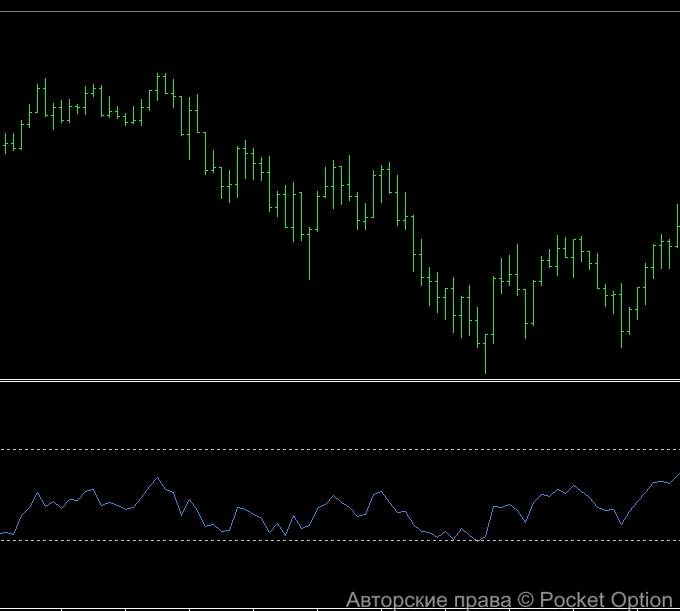Image resolution: width=680 pixels, height=611 pixels.
Task: Select the upper dashed level line of the oscillator
Action: tap(300, 450)
